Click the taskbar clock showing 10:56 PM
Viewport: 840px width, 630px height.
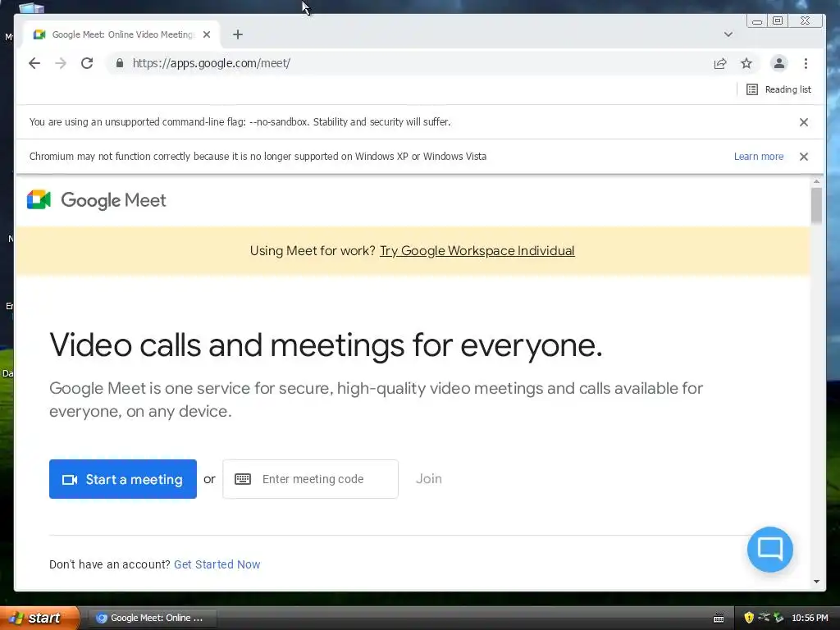(810, 618)
